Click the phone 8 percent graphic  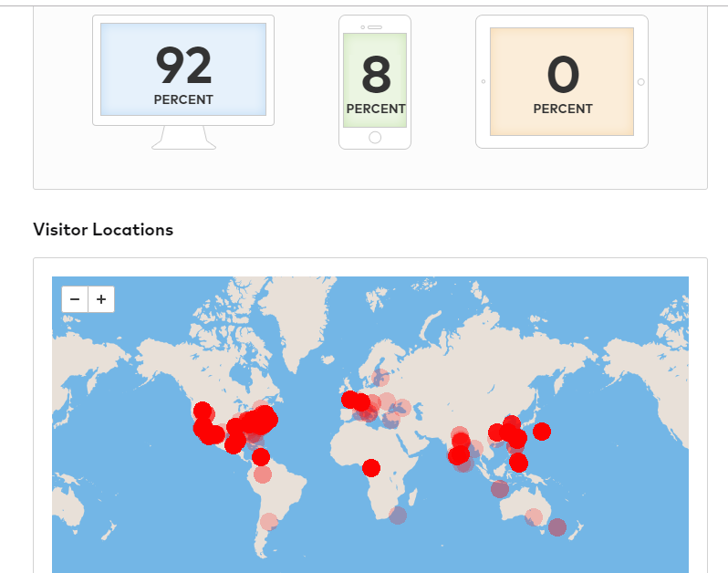[x=375, y=82]
